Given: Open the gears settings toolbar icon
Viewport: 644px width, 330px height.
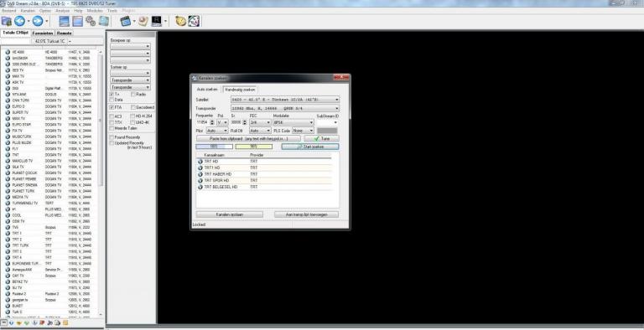Looking at the screenshot, I should click(91, 21).
